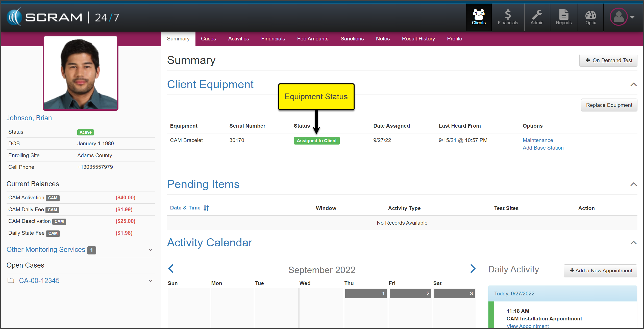644x329 pixels.
Task: Click the user profile avatar icon
Action: 618,17
